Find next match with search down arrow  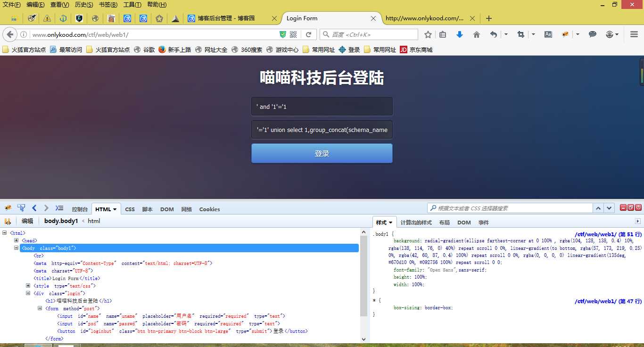(x=610, y=208)
